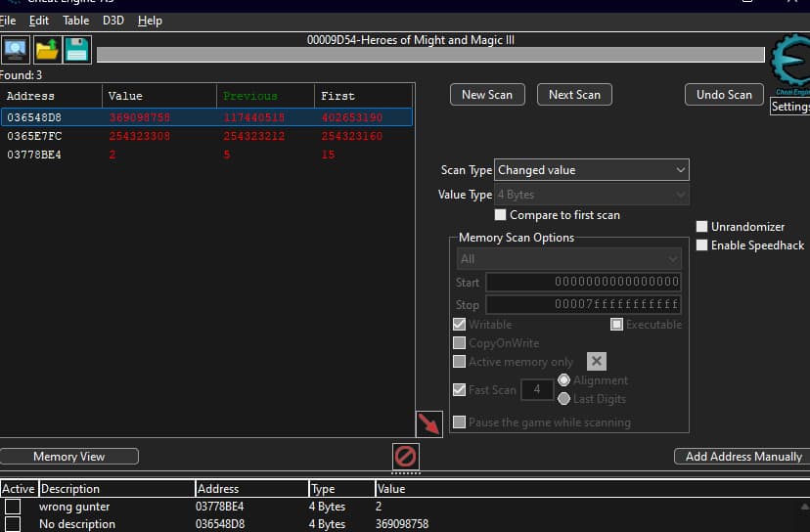The height and width of the screenshot is (532, 810).
Task: Click address 03778BE4 in address table
Action: (x=219, y=507)
